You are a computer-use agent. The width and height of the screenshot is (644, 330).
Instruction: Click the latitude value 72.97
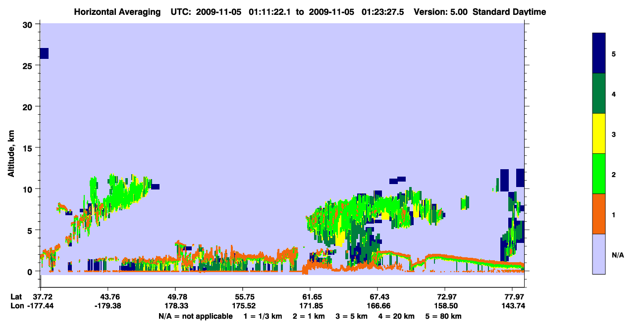point(445,297)
